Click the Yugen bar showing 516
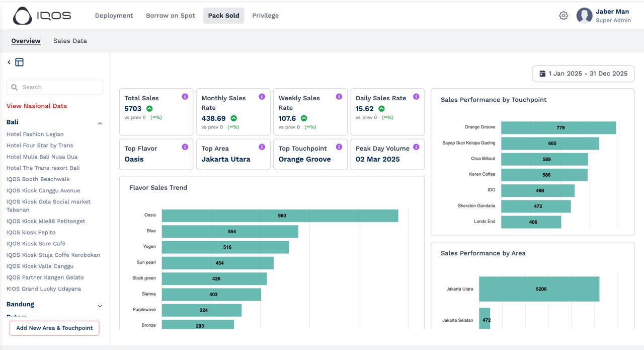Viewport: 644px width, 350px height. pos(225,247)
